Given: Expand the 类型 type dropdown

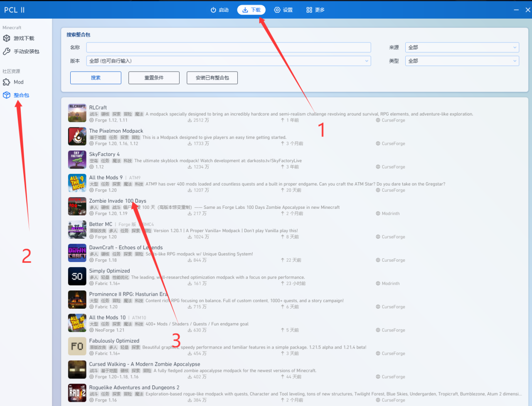Looking at the screenshot, I should 462,61.
